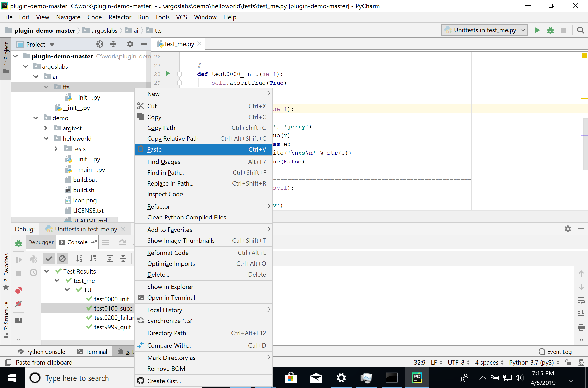Toggle tool window bars icon at bottom-left
Viewport: 588px width, 388px height.
click(x=8, y=362)
